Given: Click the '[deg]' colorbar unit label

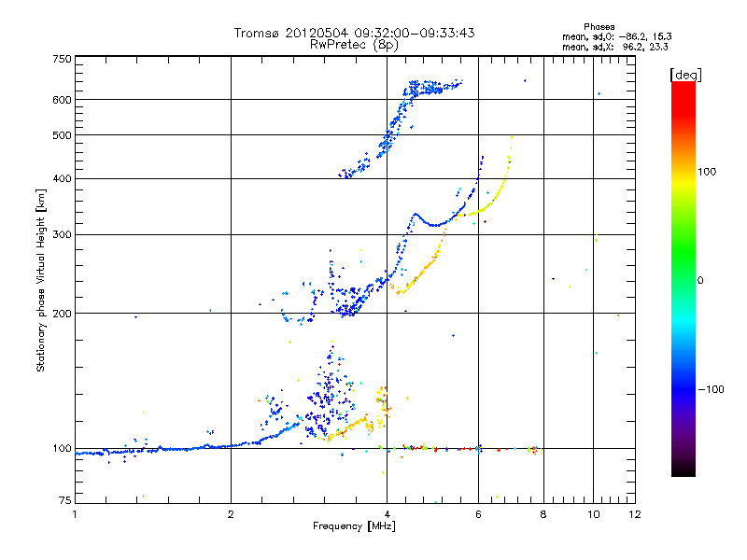Looking at the screenshot, I should 685,75.
